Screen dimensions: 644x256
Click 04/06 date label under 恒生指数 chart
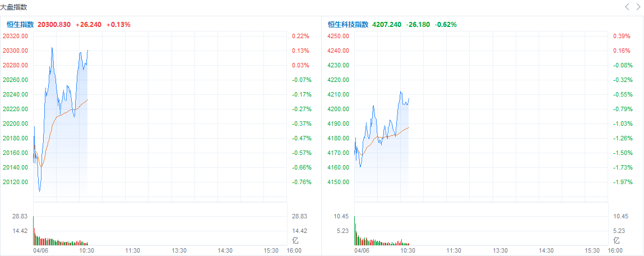(41, 250)
